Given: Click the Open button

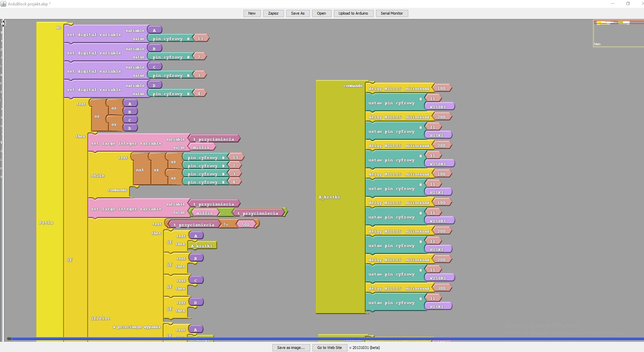Looking at the screenshot, I should coord(321,13).
